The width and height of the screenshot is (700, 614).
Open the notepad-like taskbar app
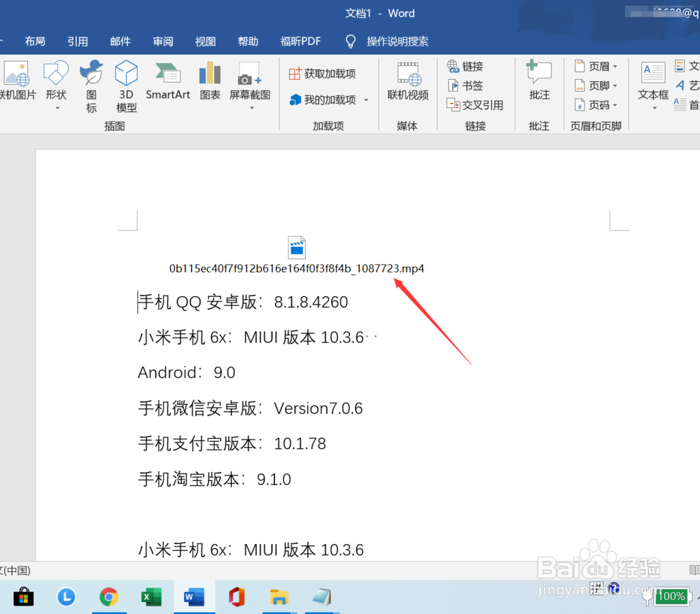pos(322,597)
